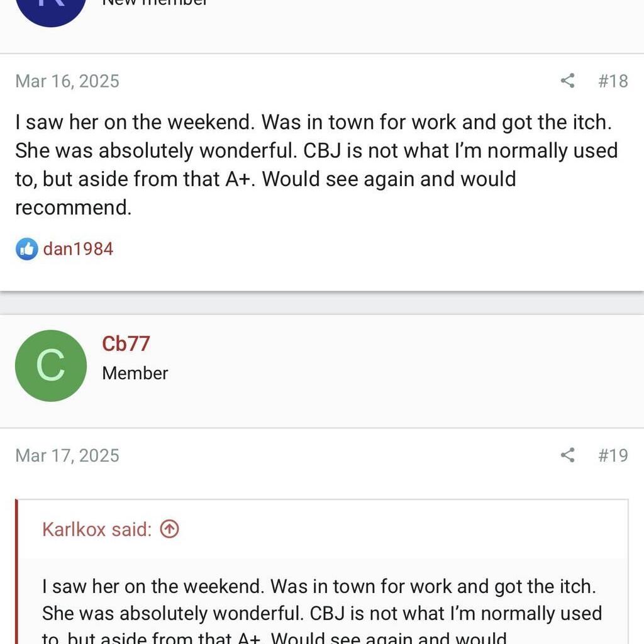Open the Cb77 username link
This screenshot has width=644, height=644.
126,344
